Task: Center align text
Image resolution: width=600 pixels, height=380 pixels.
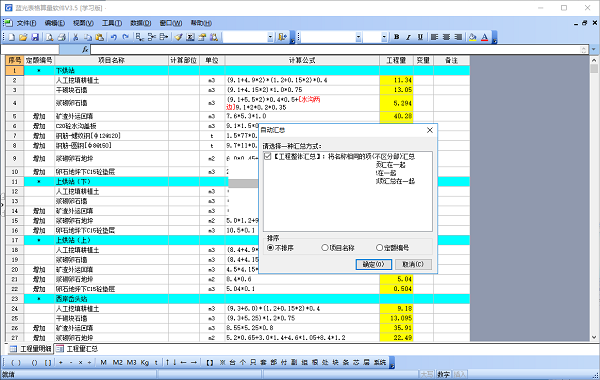Action: [446, 37]
